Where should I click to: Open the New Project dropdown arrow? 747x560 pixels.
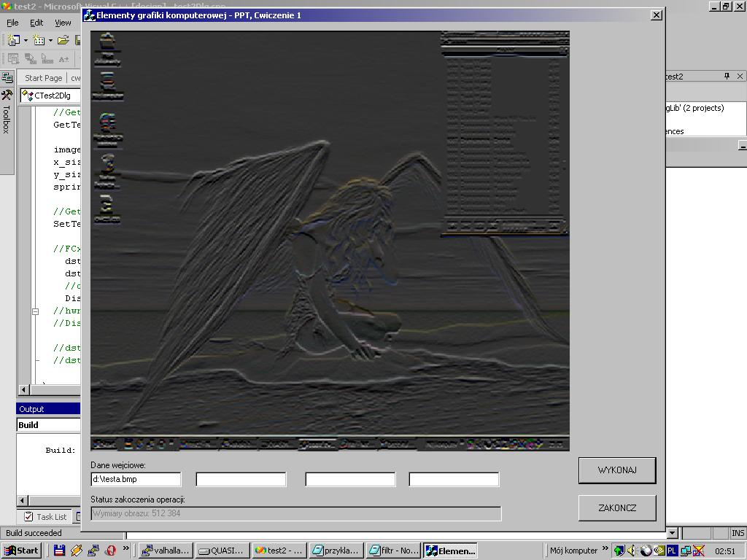(x=26, y=41)
